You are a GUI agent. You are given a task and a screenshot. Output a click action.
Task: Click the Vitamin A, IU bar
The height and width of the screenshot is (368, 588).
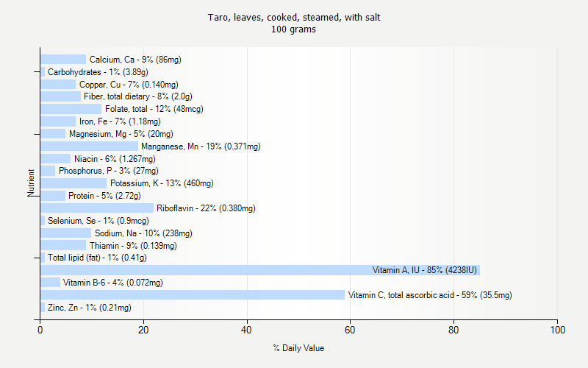[260, 270]
